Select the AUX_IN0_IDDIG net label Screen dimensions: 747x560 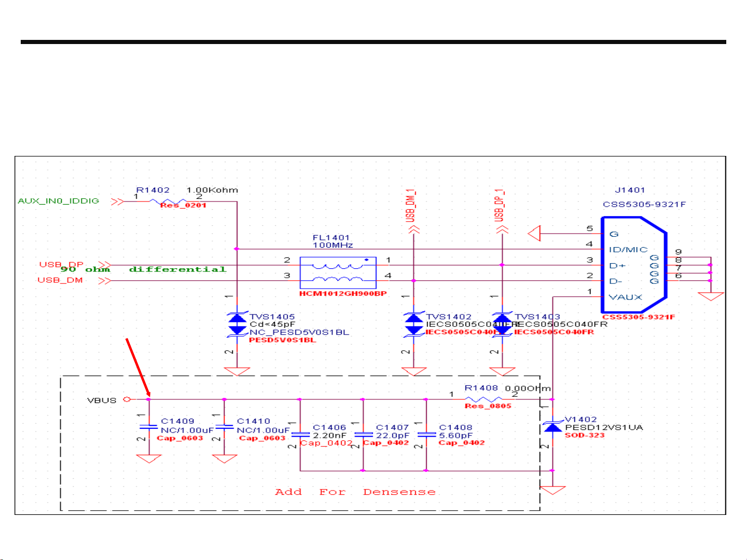click(59, 201)
